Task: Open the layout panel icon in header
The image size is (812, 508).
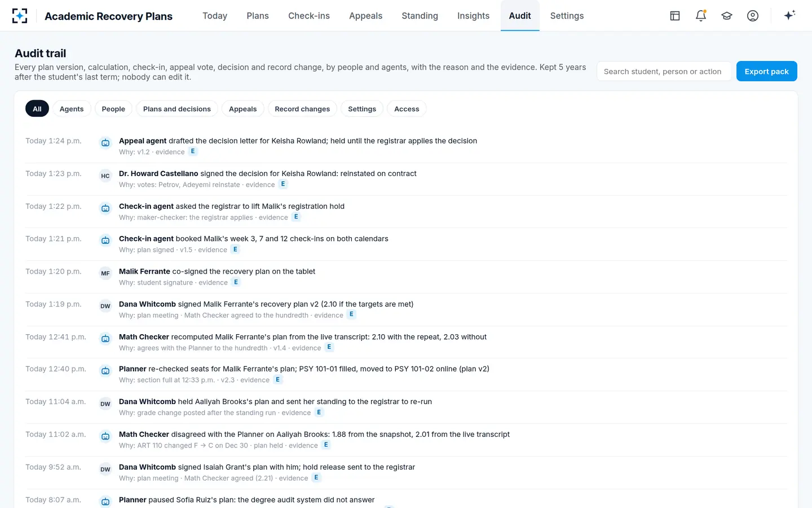Action: pyautogui.click(x=675, y=16)
